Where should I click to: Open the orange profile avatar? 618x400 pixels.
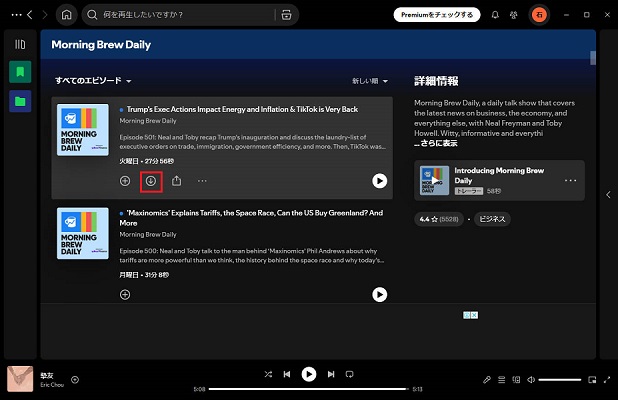[539, 15]
